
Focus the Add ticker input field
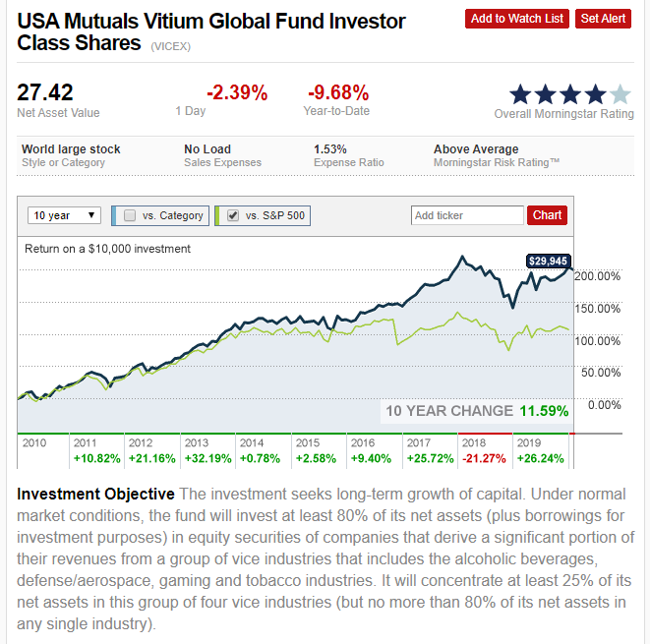[x=467, y=215]
